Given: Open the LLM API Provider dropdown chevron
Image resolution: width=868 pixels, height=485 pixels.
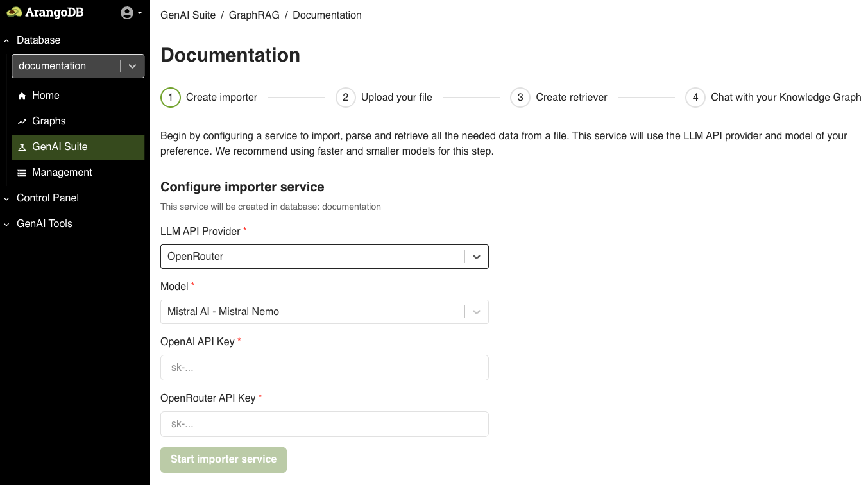Looking at the screenshot, I should coord(477,257).
